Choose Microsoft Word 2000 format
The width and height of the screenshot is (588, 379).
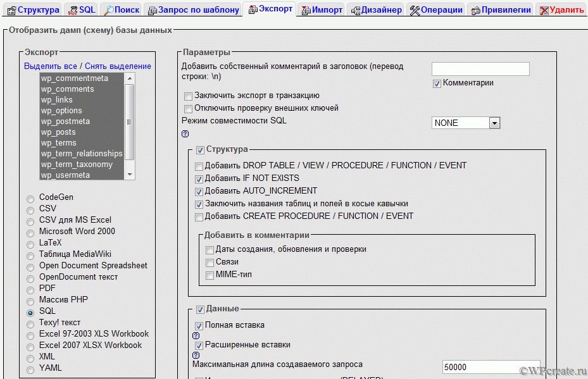point(30,233)
